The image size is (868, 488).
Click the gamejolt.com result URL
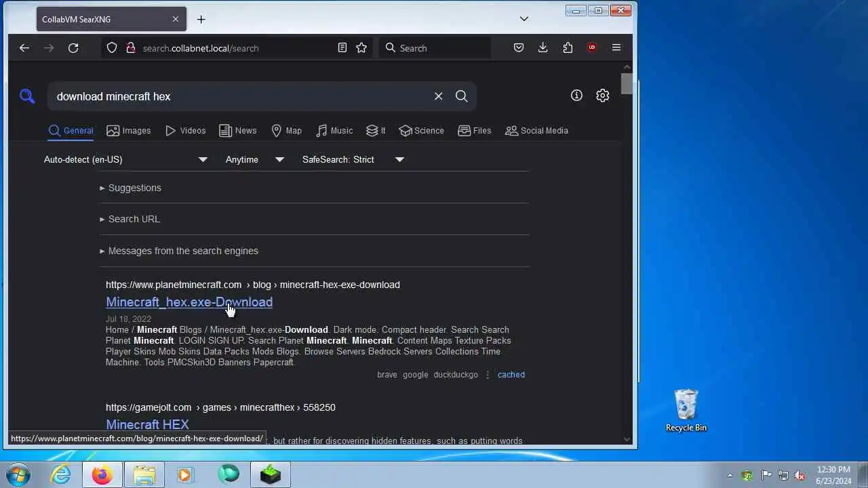(x=220, y=407)
